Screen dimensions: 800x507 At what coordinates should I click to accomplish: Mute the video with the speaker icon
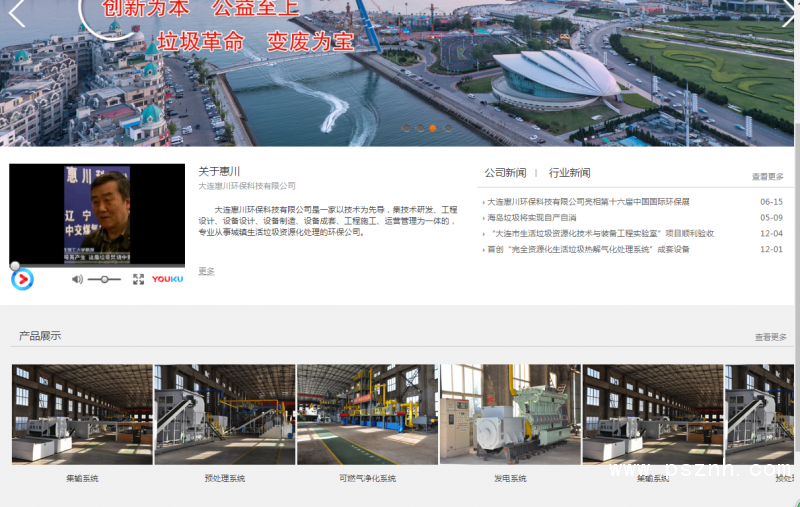[77, 280]
